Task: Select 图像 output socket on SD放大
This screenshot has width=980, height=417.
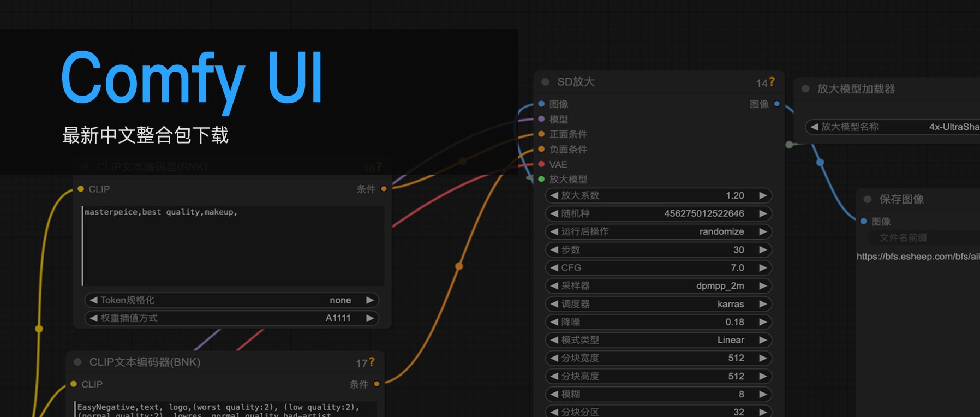Action: 777,104
